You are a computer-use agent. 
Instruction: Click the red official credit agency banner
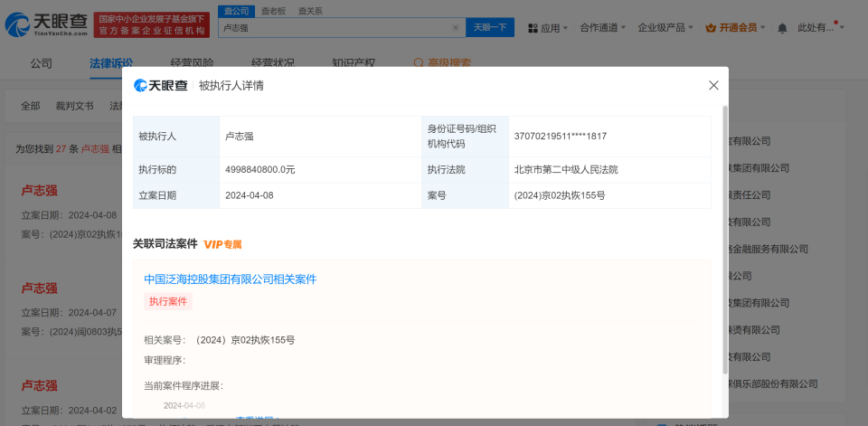click(152, 25)
